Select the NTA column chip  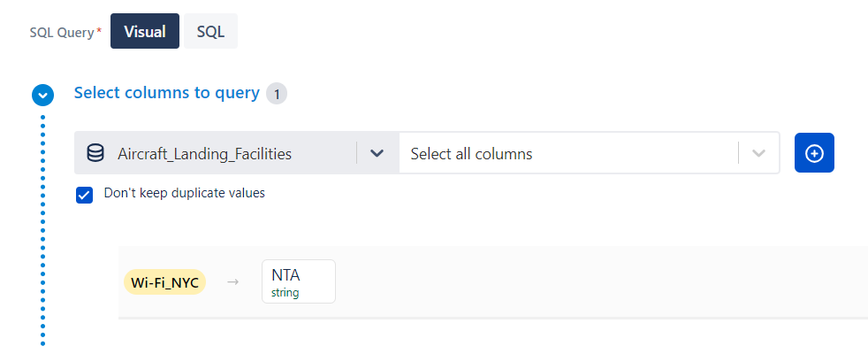298,281
